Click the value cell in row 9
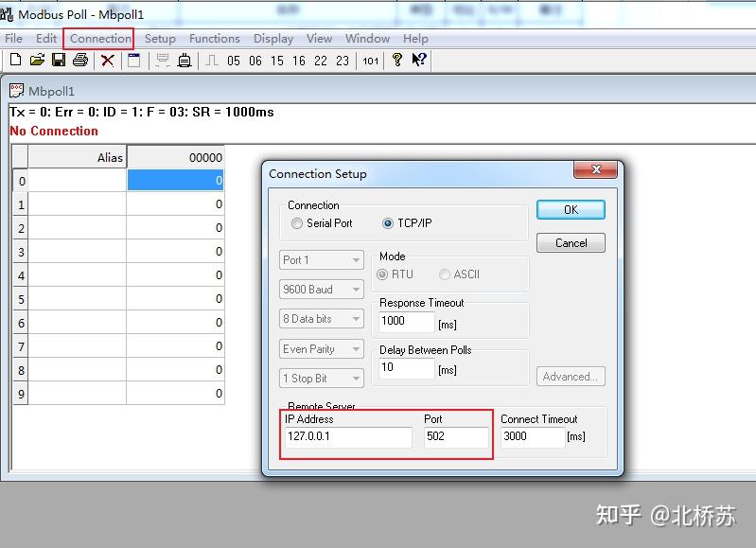 (175, 393)
